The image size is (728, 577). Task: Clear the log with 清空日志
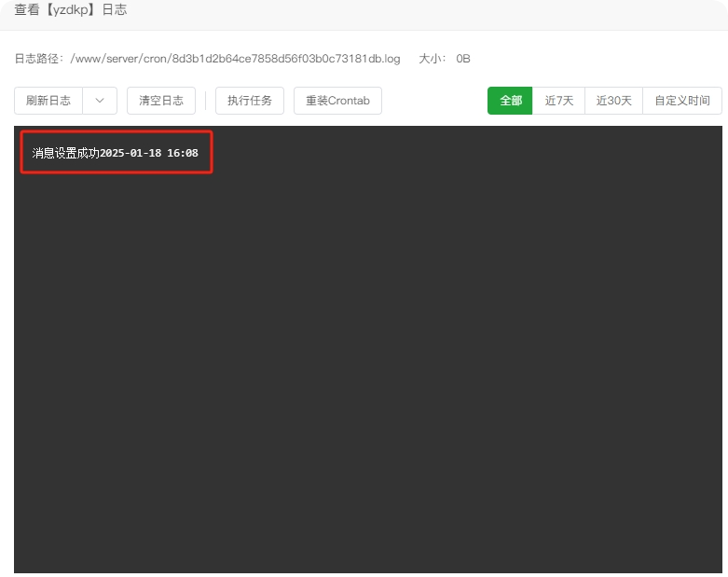point(161,101)
